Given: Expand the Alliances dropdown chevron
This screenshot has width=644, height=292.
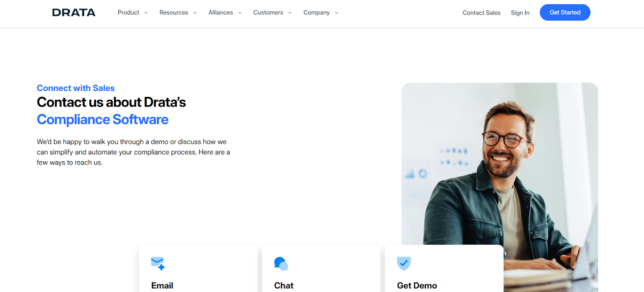Looking at the screenshot, I should (240, 13).
